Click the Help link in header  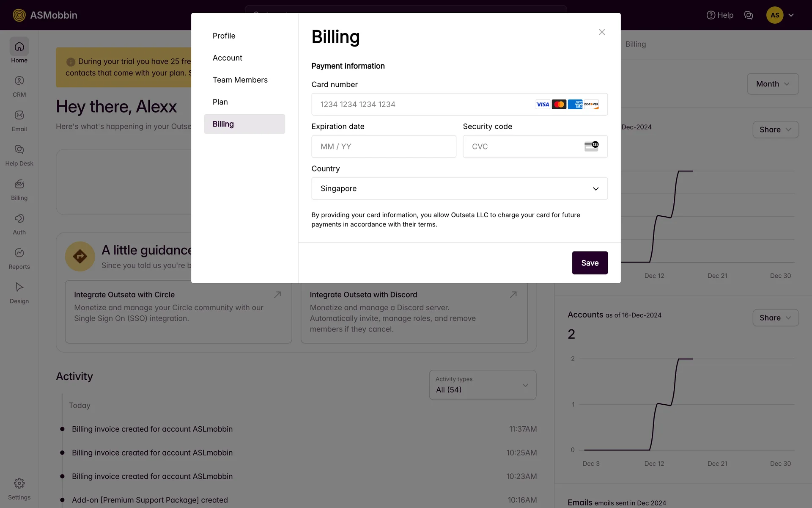(x=720, y=15)
